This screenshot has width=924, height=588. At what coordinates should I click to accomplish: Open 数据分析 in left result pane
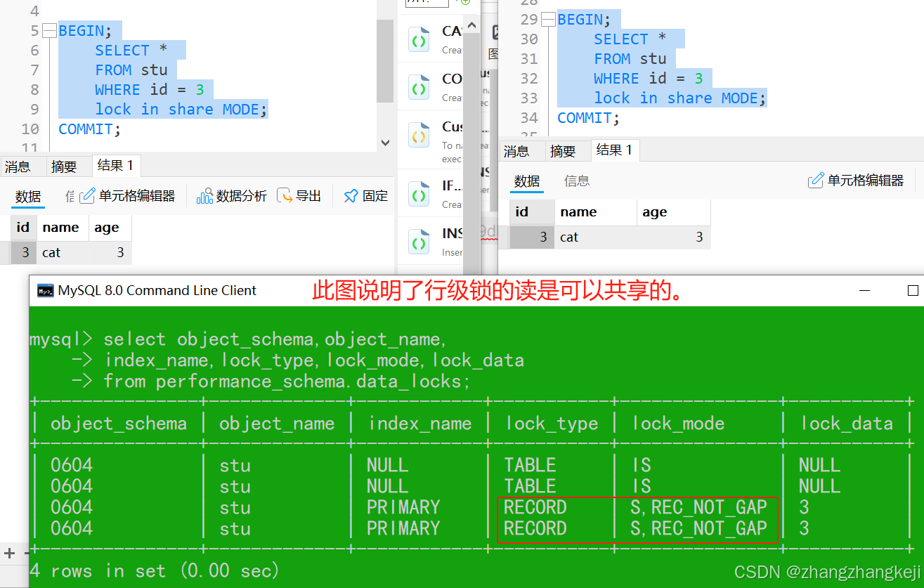232,196
